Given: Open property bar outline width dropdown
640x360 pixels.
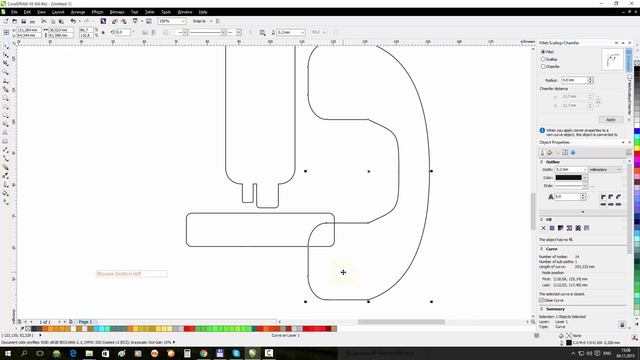Looking at the screenshot, I should [x=302, y=32].
